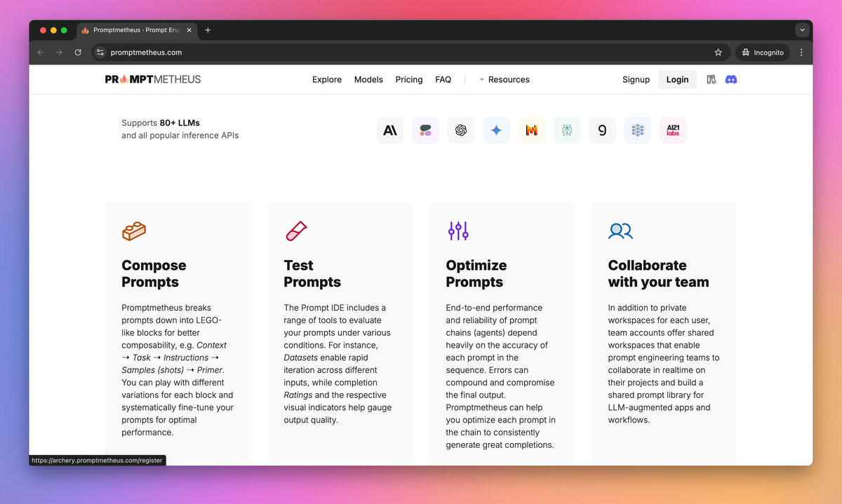842x504 pixels.
Task: Open the Chrome three-dot menu
Action: (801, 53)
